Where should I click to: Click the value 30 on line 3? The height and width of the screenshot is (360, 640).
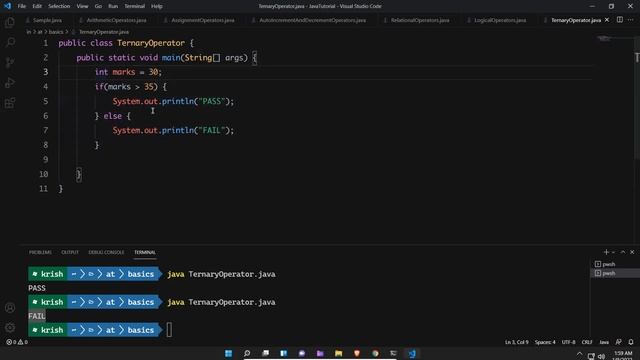[x=153, y=72]
